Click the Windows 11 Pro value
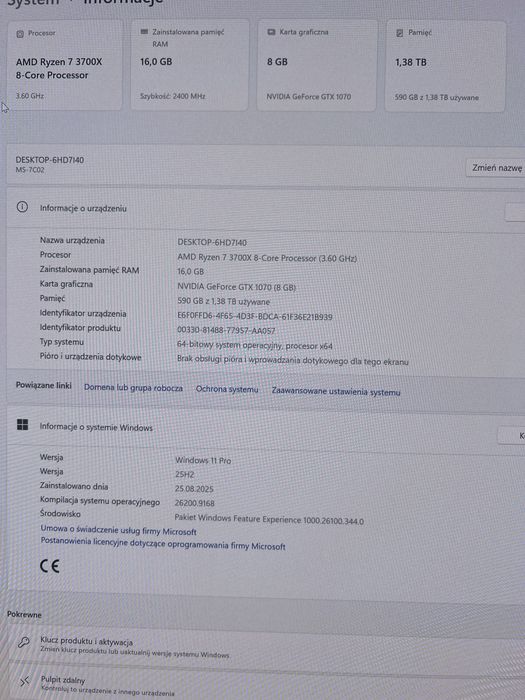The image size is (525, 700). coord(203,460)
